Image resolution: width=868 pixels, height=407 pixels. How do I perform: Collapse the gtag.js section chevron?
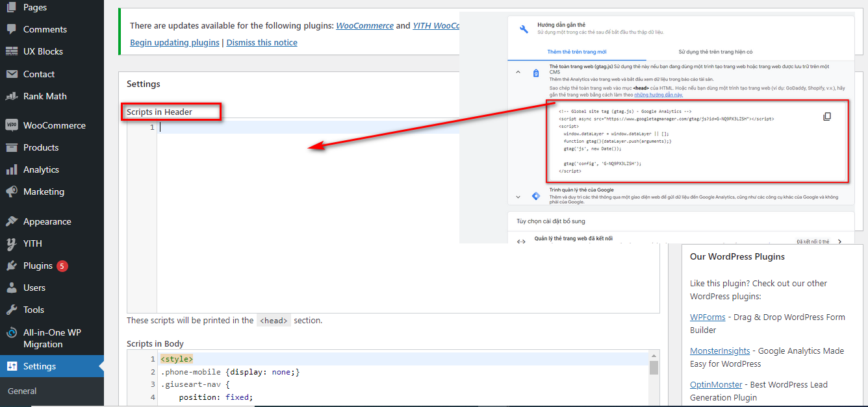(x=518, y=72)
